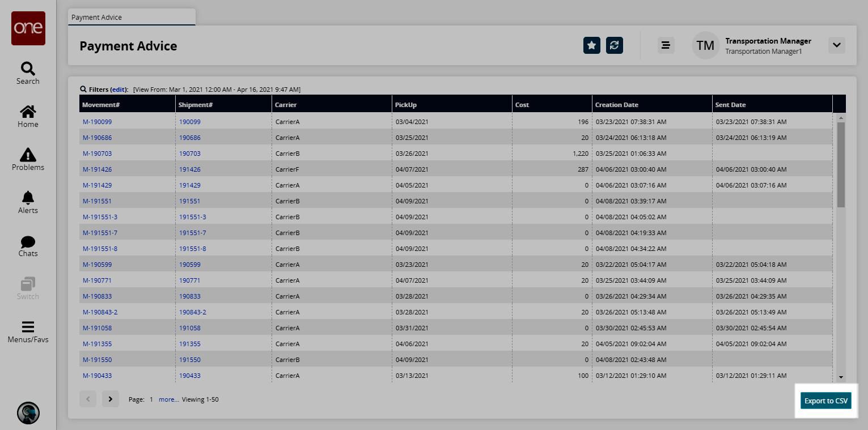Screen dimensions: 868x430
Task: Expand the Transportation Manager user dropdown
Action: click(837, 45)
